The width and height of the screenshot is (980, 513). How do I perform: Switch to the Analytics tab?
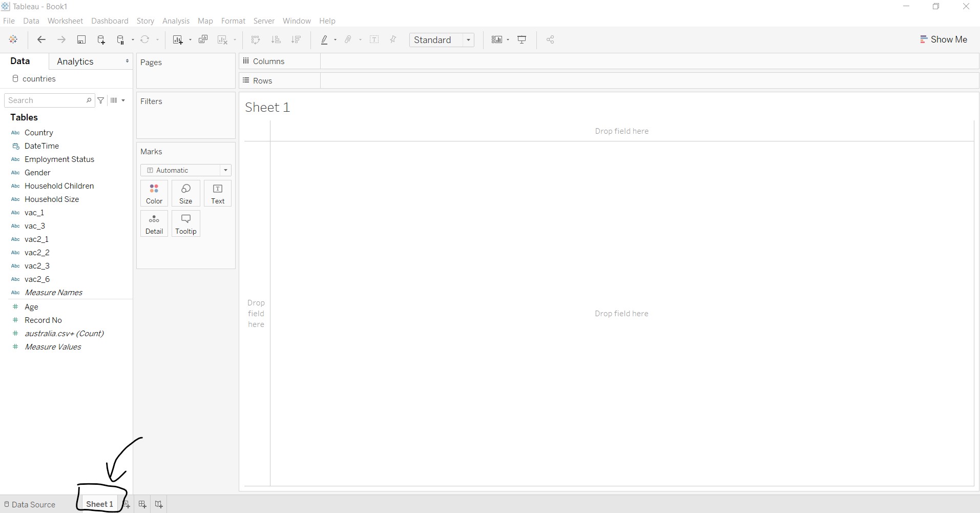(75, 61)
